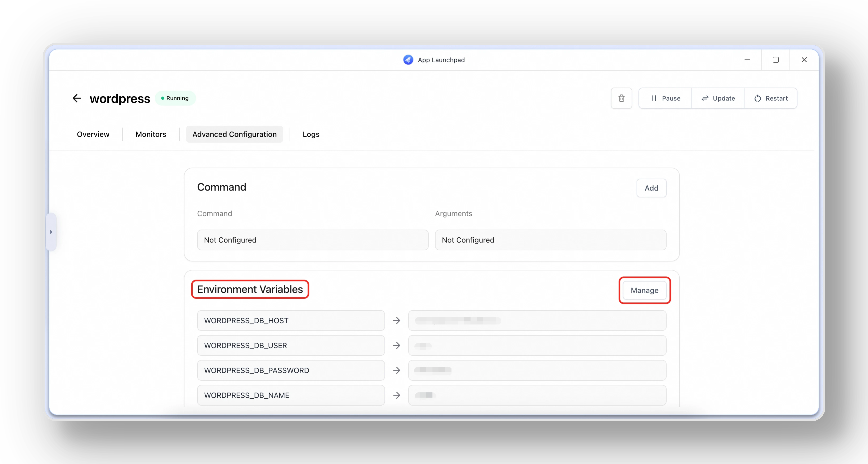Select the WORDPRESS_DB_USER variable name
This screenshot has height=464, width=868.
[291, 345]
